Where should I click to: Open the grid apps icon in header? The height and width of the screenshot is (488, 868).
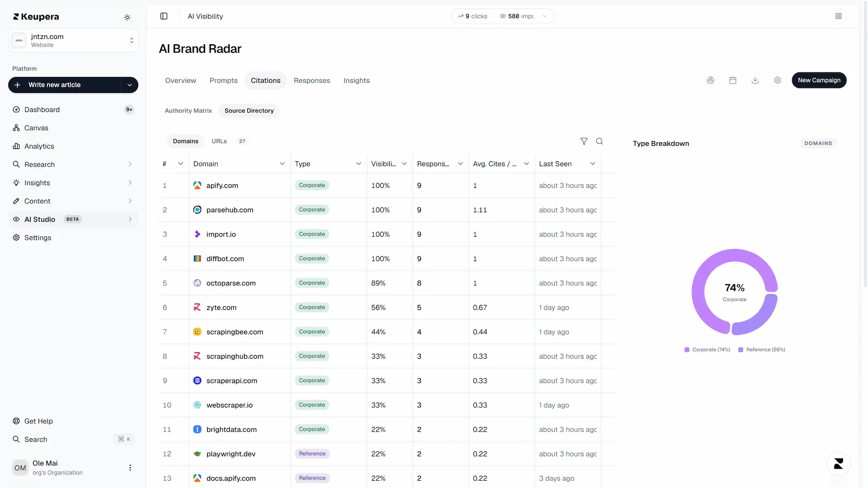coord(839,16)
